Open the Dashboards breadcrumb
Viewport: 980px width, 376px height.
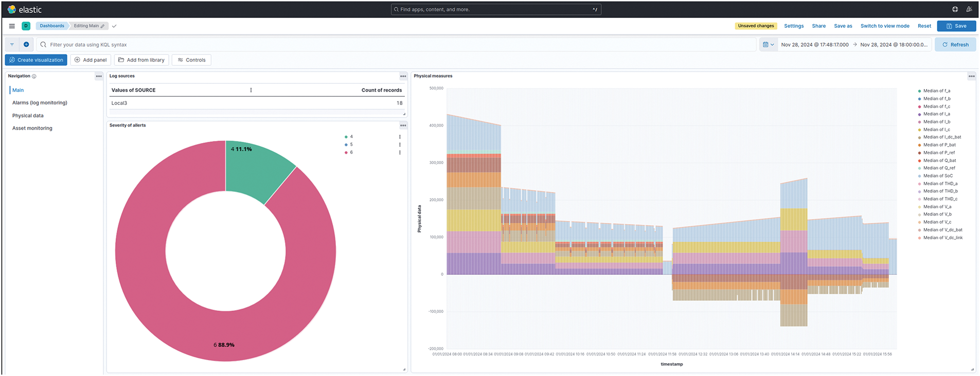(x=52, y=26)
